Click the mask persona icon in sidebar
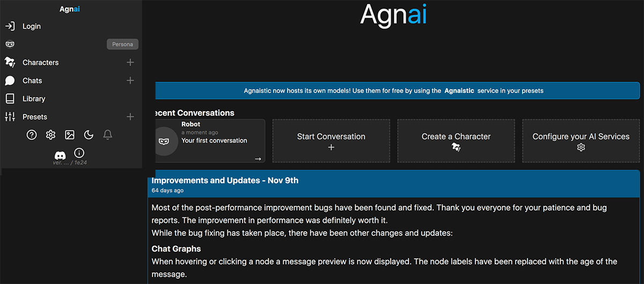 coord(10,45)
